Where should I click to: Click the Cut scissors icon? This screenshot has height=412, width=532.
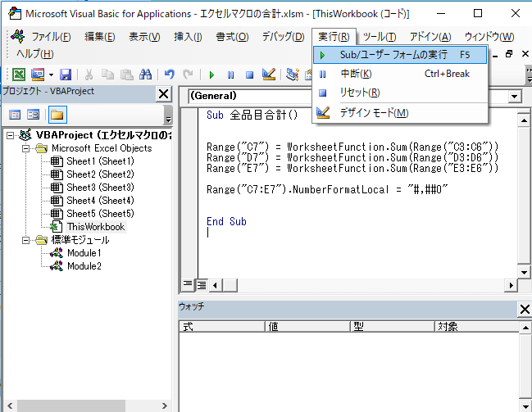click(x=89, y=75)
